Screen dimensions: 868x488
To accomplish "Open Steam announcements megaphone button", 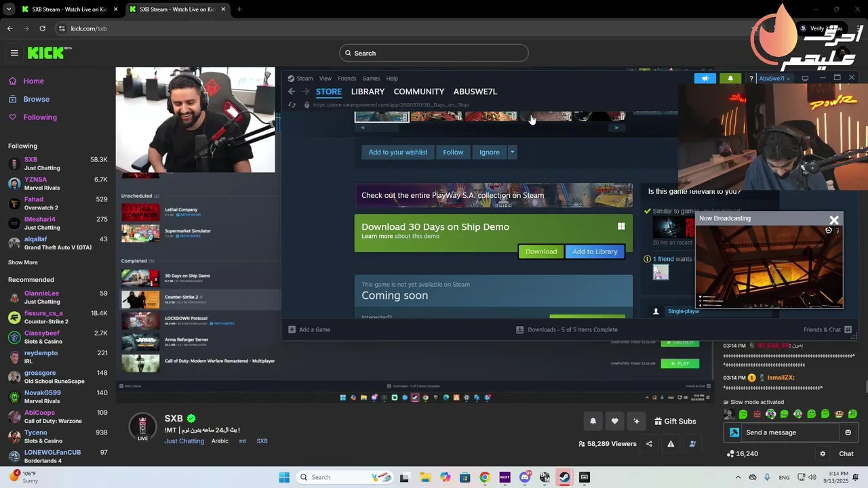I will pyautogui.click(x=705, y=78).
